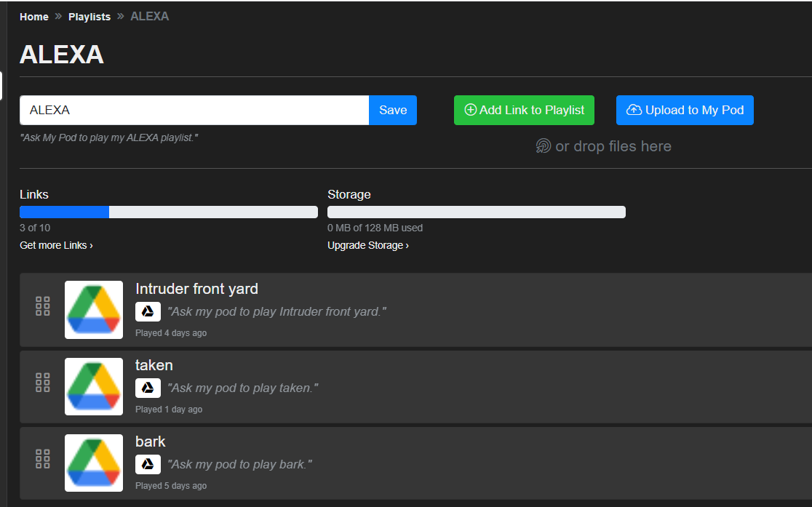The image size is (812, 507).
Task: Go to Home in the breadcrumb
Action: pos(34,17)
